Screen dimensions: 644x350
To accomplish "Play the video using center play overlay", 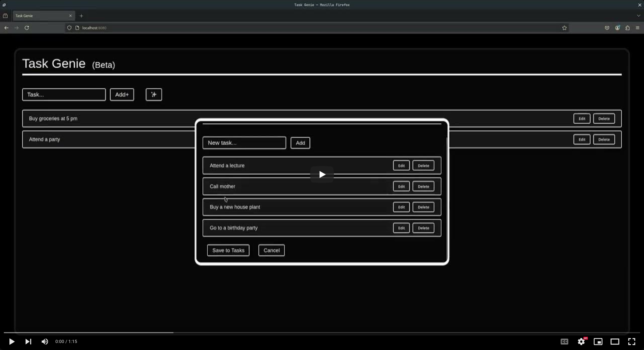I will (x=322, y=174).
